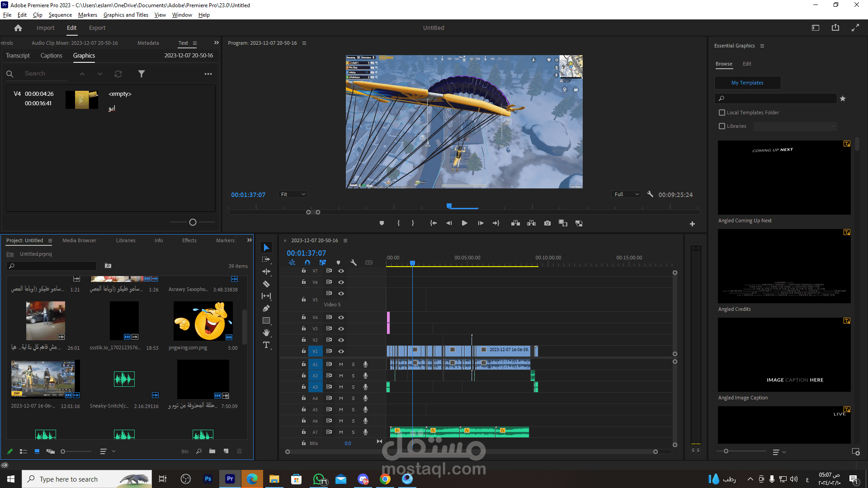Viewport: 868px width, 488px height.
Task: Click Go to In point button
Action: point(433,223)
